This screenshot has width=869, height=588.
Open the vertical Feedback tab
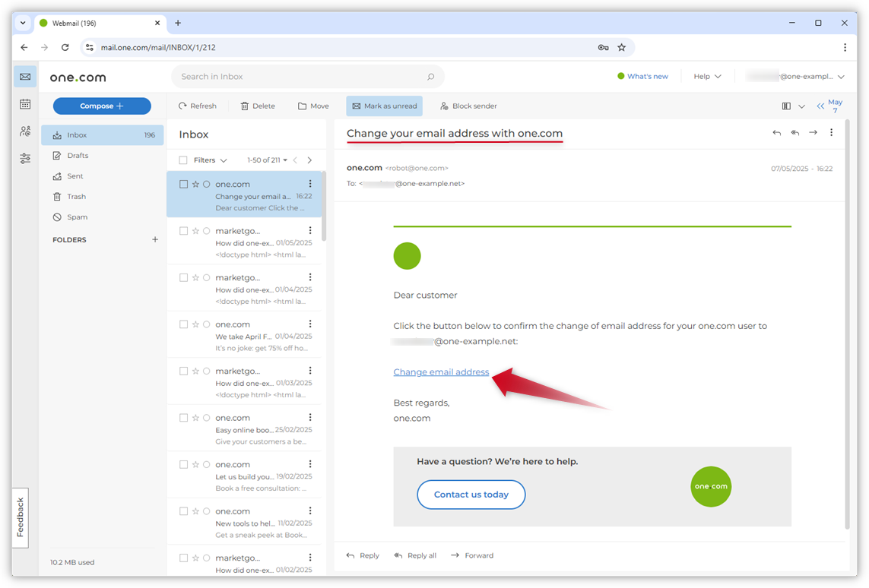point(21,517)
